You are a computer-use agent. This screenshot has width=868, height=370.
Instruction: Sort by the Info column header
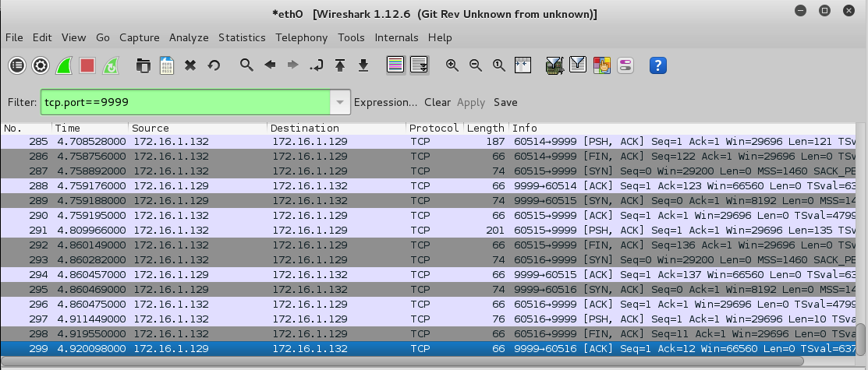(x=682, y=129)
